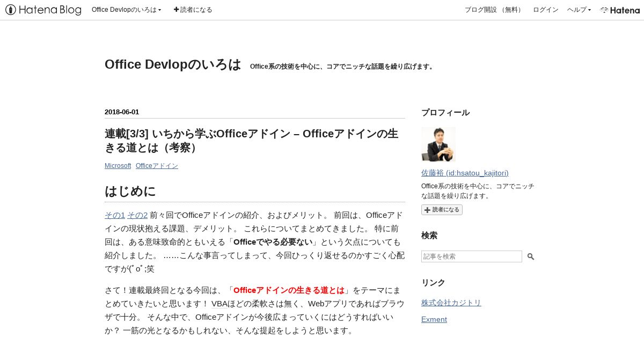Click the blog subtitle Office系の技術を中心に
Viewport: 644px width, 338px height.
point(341,67)
